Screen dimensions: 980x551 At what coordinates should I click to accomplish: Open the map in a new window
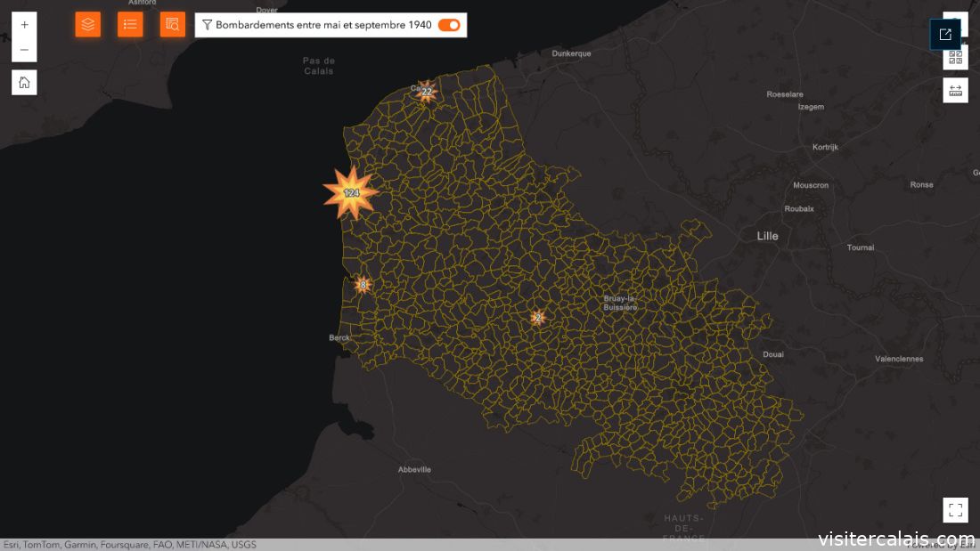(945, 35)
